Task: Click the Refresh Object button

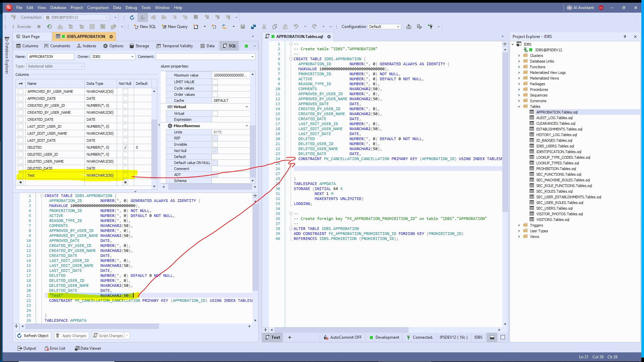Action: [x=33, y=336]
